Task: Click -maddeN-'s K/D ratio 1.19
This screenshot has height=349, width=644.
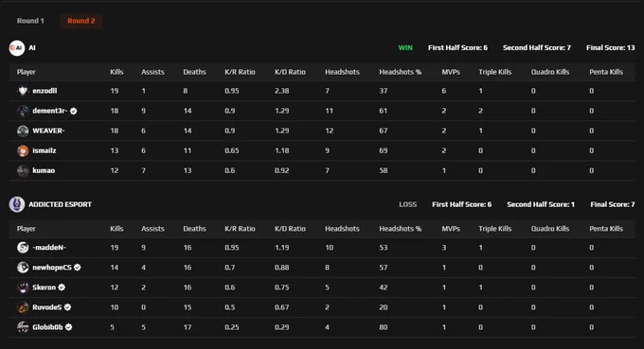Action: tap(282, 247)
